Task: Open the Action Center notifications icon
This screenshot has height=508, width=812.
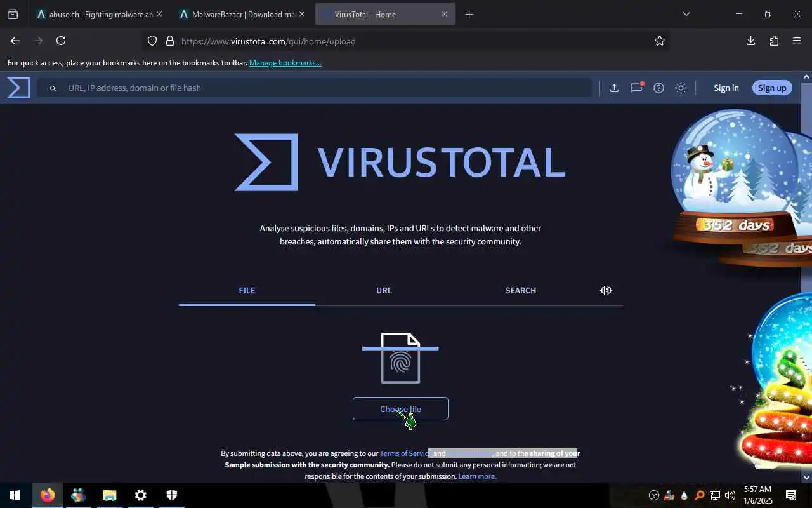Action: point(791,495)
